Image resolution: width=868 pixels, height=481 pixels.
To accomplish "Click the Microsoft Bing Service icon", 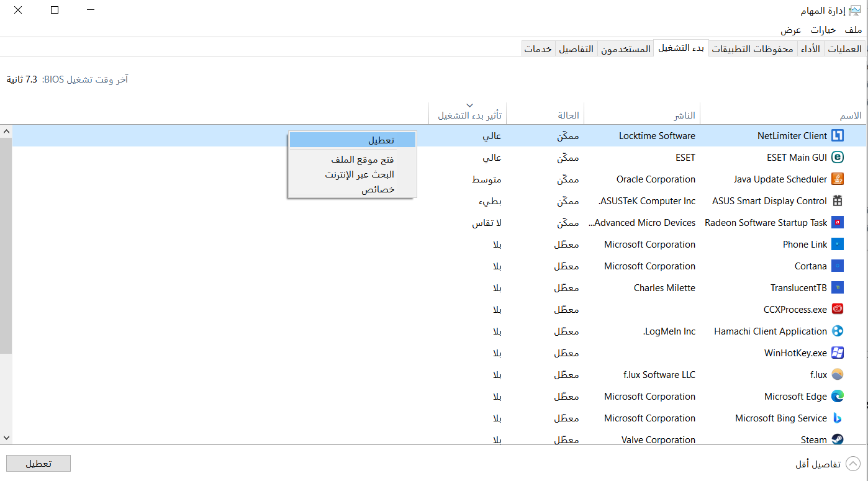I will click(x=838, y=418).
